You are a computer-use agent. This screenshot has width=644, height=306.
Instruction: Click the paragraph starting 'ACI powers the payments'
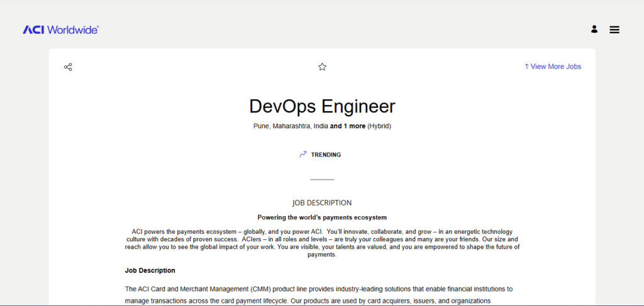[322, 243]
